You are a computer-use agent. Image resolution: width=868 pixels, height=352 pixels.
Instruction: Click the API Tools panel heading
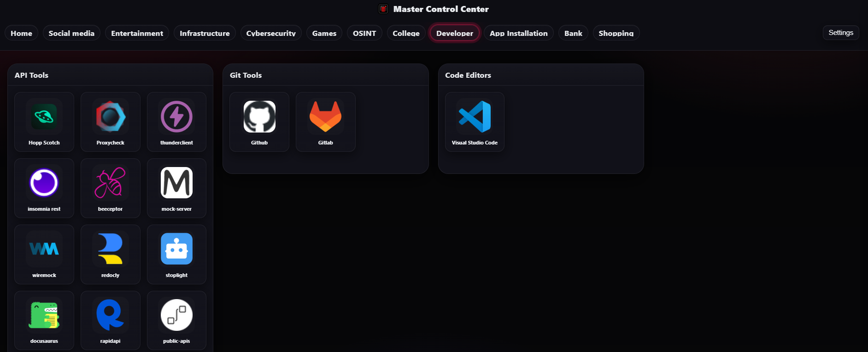(x=31, y=75)
